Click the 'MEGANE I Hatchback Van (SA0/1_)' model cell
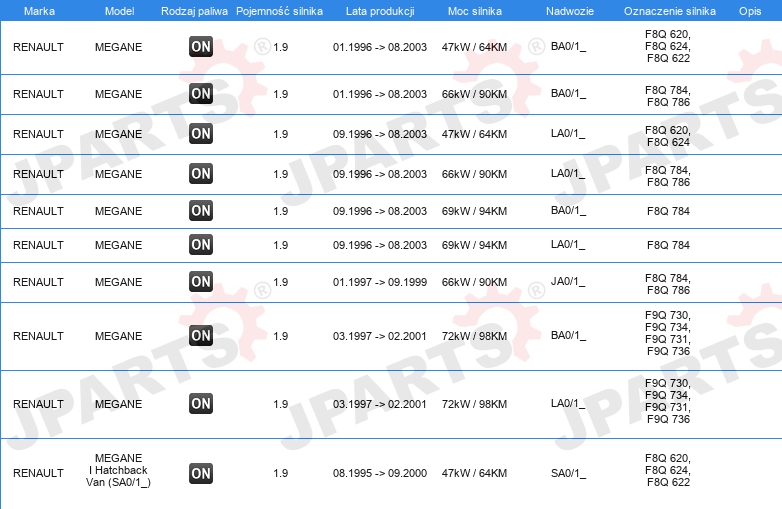This screenshot has height=509, width=782. click(119, 470)
